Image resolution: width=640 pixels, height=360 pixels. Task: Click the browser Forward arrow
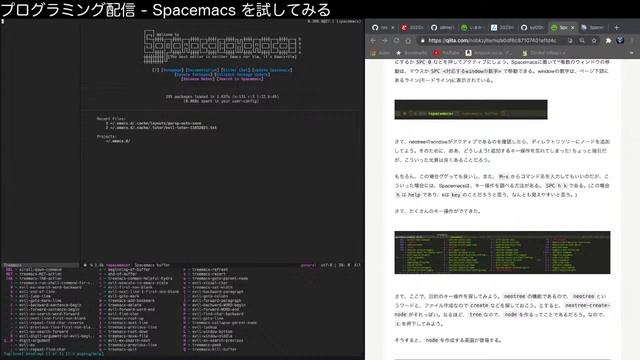(384, 41)
